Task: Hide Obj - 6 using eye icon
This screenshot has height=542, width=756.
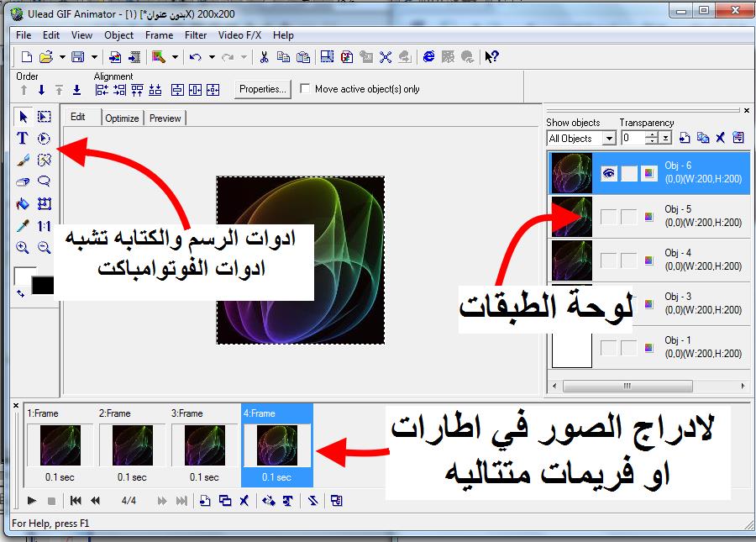Action: (x=609, y=173)
